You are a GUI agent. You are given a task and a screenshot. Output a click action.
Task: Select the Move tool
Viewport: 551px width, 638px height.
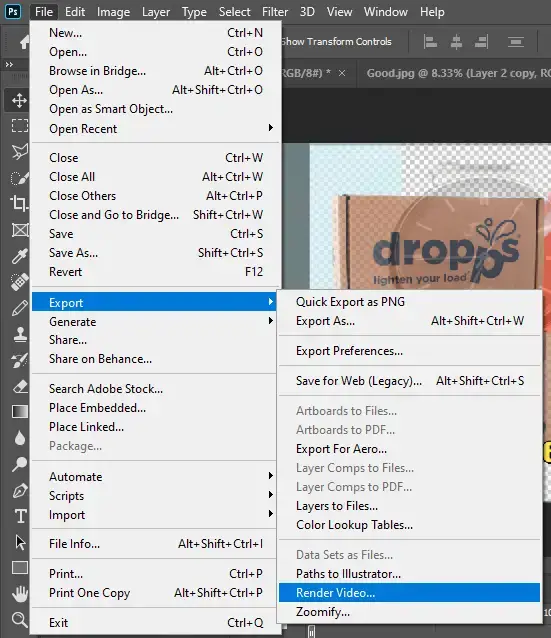(19, 100)
